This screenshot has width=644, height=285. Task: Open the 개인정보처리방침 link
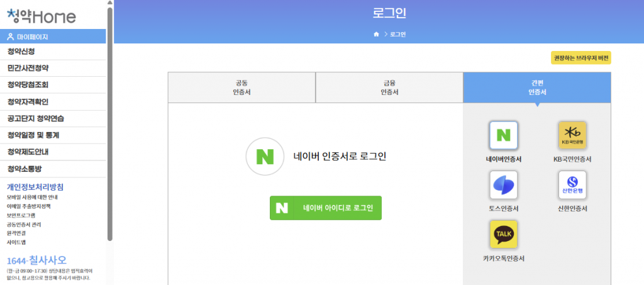coord(35,187)
